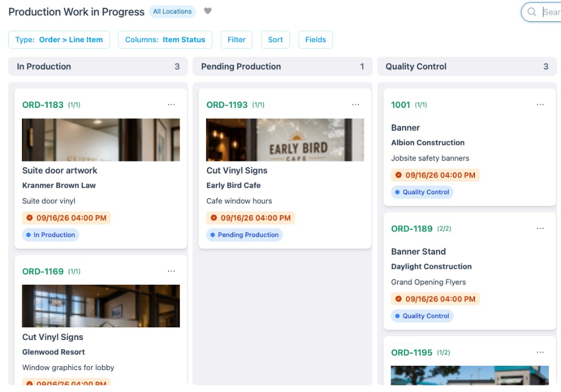Click the Quality Control pill on the 1001 card
The height and width of the screenshot is (392, 561).
click(x=422, y=192)
